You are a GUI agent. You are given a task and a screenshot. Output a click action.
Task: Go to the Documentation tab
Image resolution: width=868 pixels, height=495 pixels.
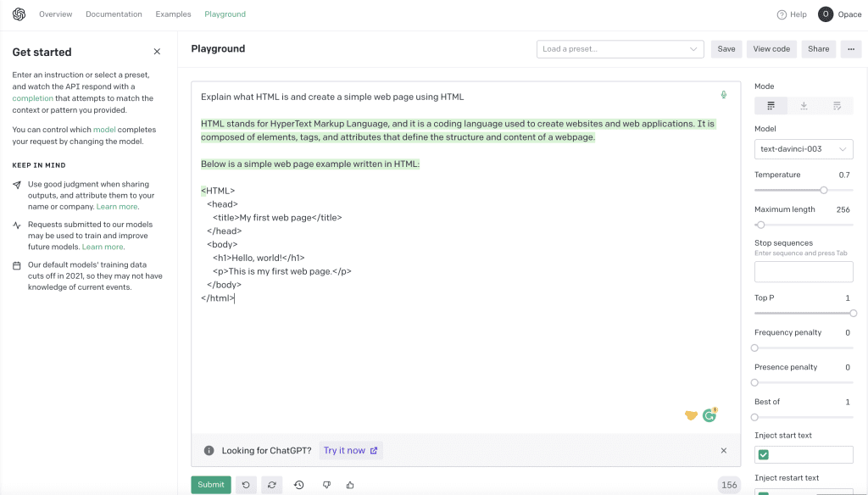coord(114,14)
